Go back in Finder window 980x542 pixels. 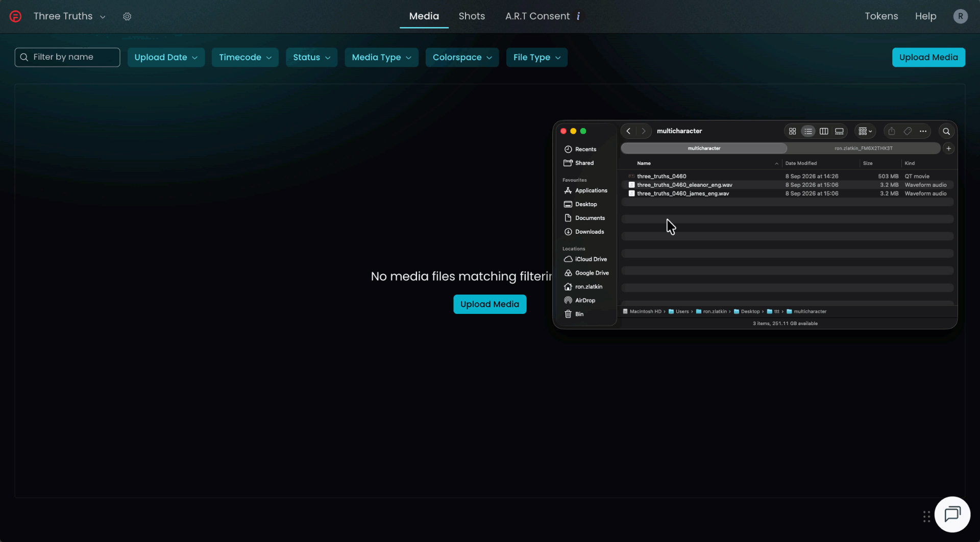coord(628,131)
